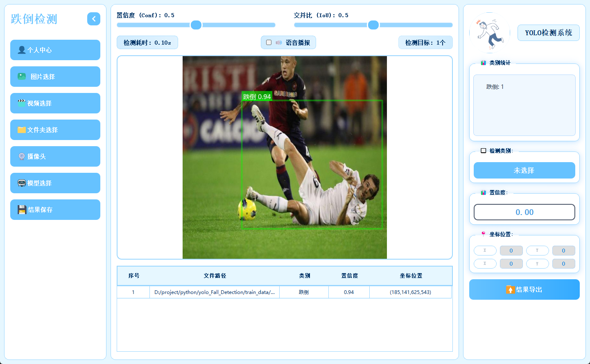Screen dimensions: 590x364
Task: Click the 置信度 table column header
Action: pyautogui.click(x=349, y=276)
